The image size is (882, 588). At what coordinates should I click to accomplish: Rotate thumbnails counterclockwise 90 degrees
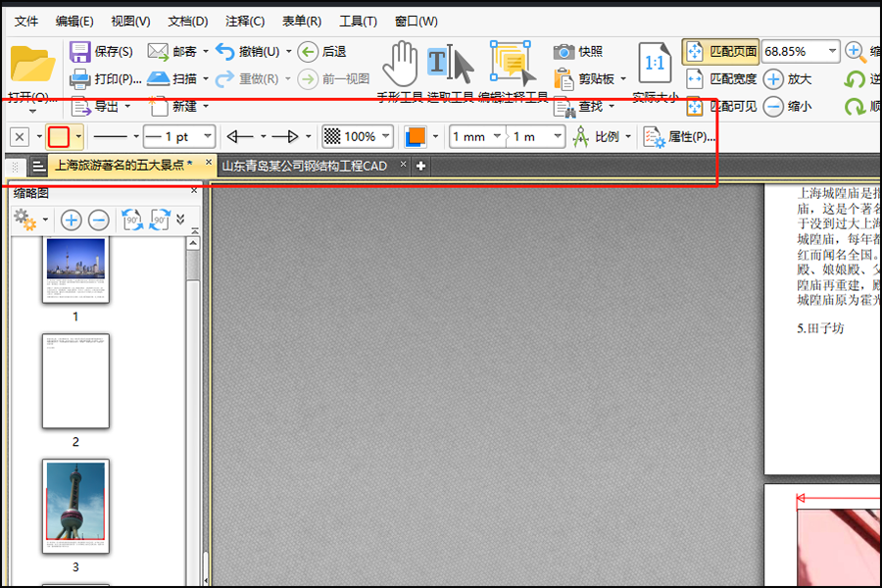132,220
